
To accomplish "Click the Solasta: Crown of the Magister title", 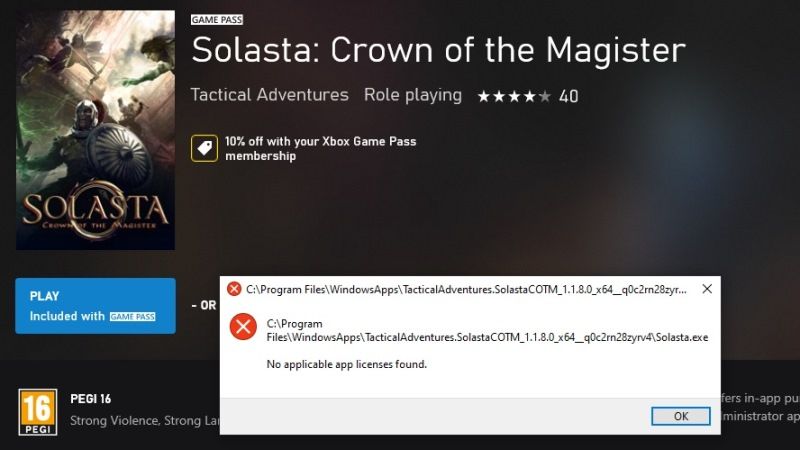I will tap(438, 50).
